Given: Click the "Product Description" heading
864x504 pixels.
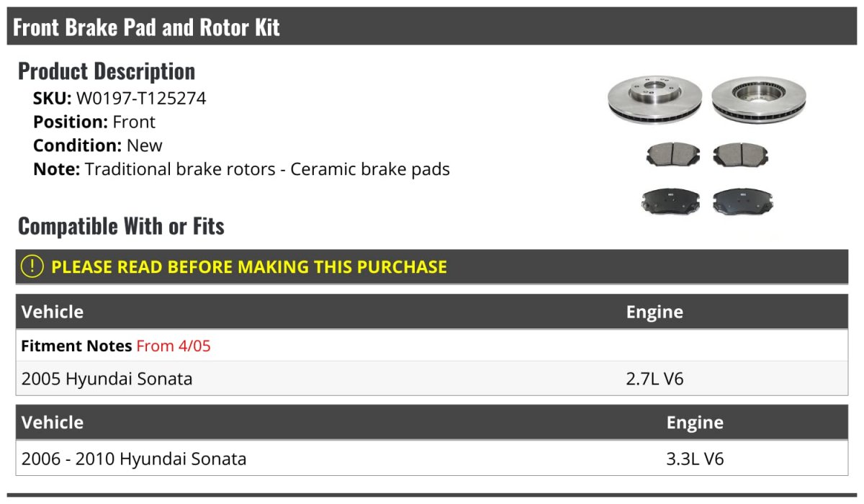Looking at the screenshot, I should tap(107, 71).
